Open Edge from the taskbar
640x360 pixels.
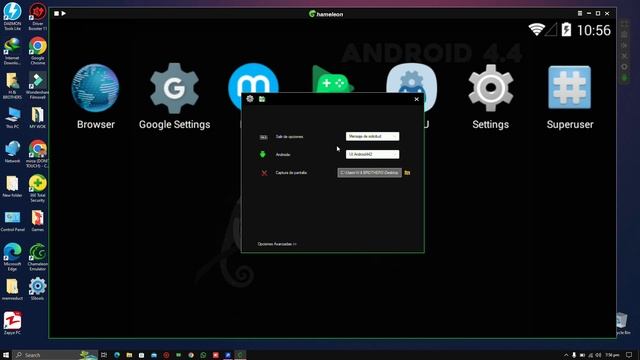pyautogui.click(x=117, y=355)
